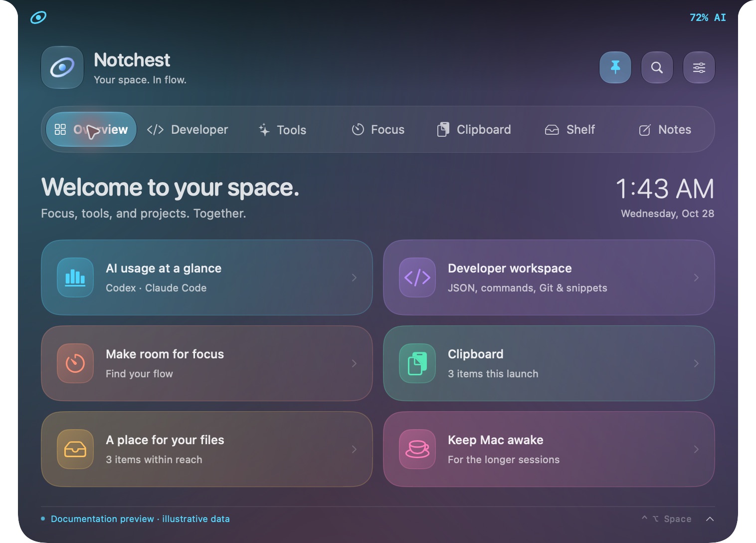Screen dimensions: 756x543
Task: Click the bar chart icon on AI usage card
Action: pos(75,277)
